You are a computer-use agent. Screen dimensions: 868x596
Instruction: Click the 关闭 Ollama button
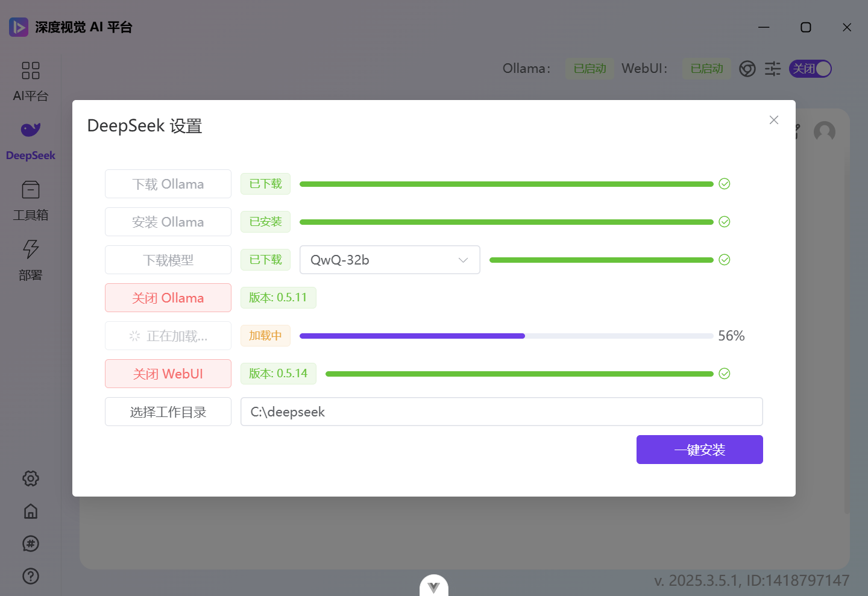[x=168, y=298]
